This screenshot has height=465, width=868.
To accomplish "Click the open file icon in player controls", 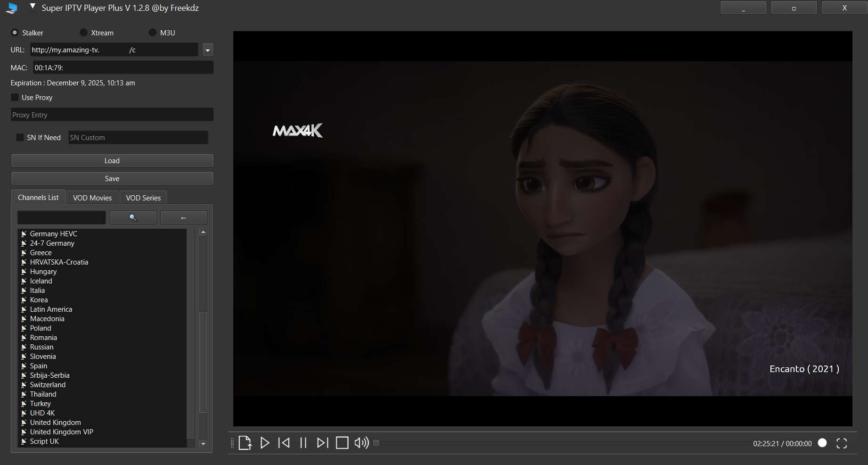I will pos(245,443).
